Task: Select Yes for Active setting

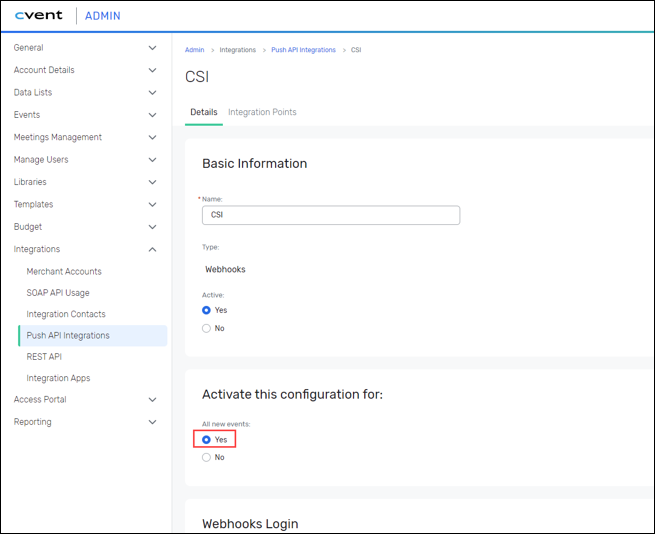Action: (207, 310)
